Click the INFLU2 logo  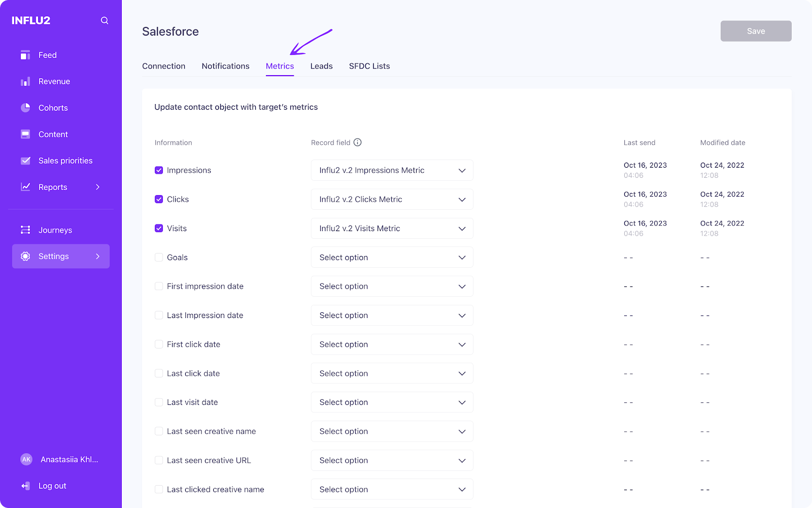[31, 20]
